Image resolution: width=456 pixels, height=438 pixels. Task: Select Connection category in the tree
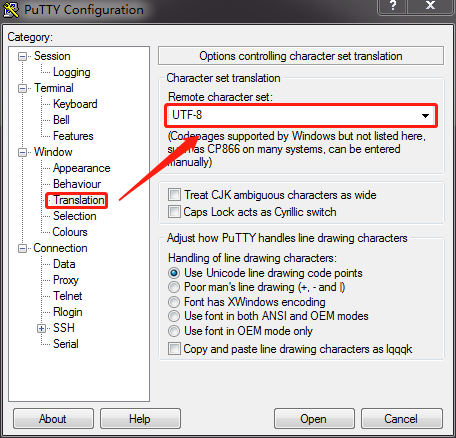click(x=60, y=248)
